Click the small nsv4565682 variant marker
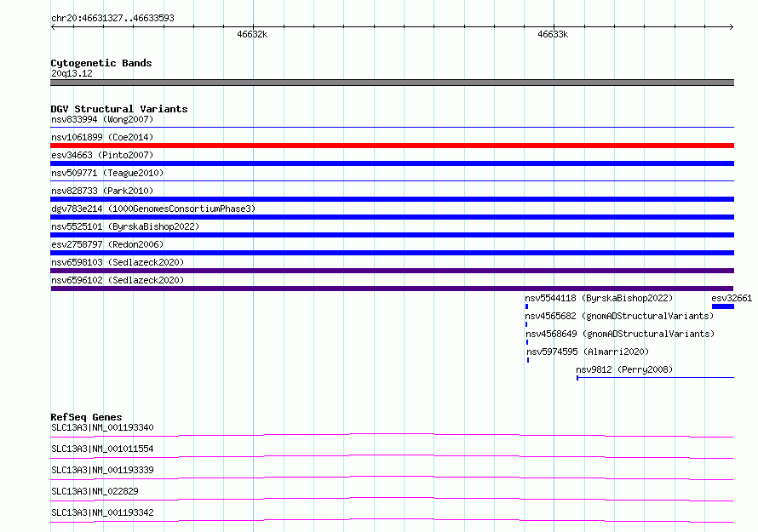The height and width of the screenshot is (532, 758). (526, 324)
